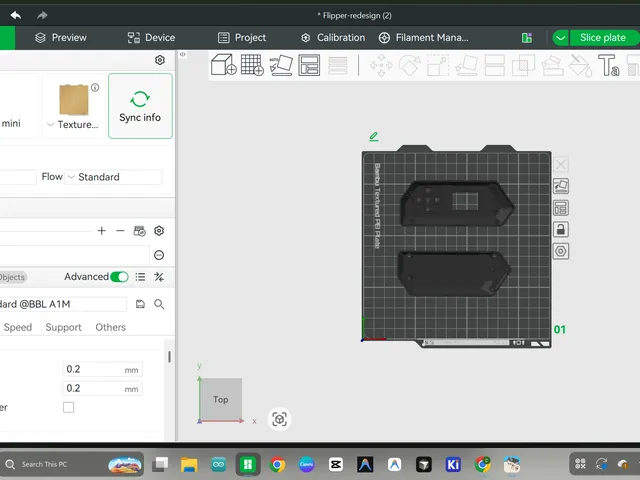The image size is (640, 480).
Task: Click the process preset field @BBL A1M
Action: tap(63, 304)
